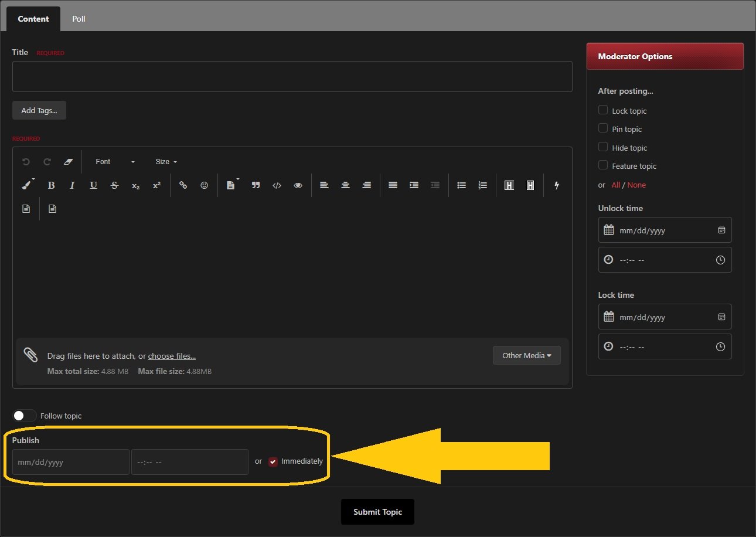Center align text in the editor
The width and height of the screenshot is (756, 537).
[x=345, y=185]
